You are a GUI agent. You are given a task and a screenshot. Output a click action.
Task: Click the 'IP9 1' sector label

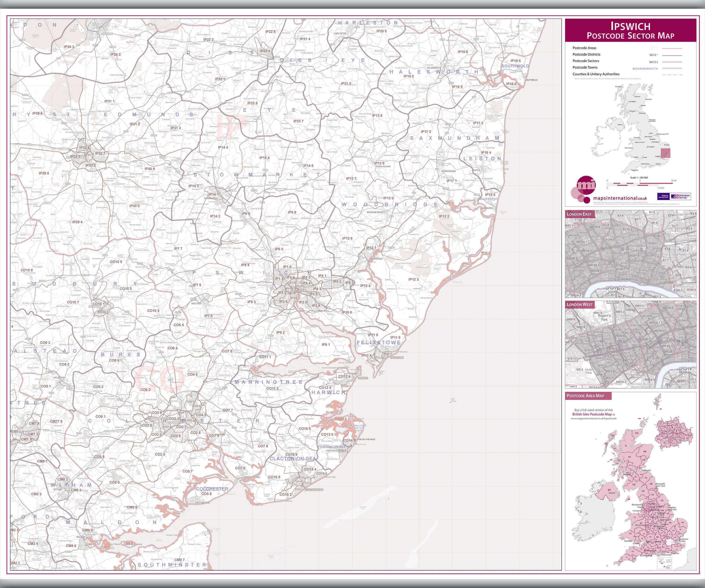(326, 344)
